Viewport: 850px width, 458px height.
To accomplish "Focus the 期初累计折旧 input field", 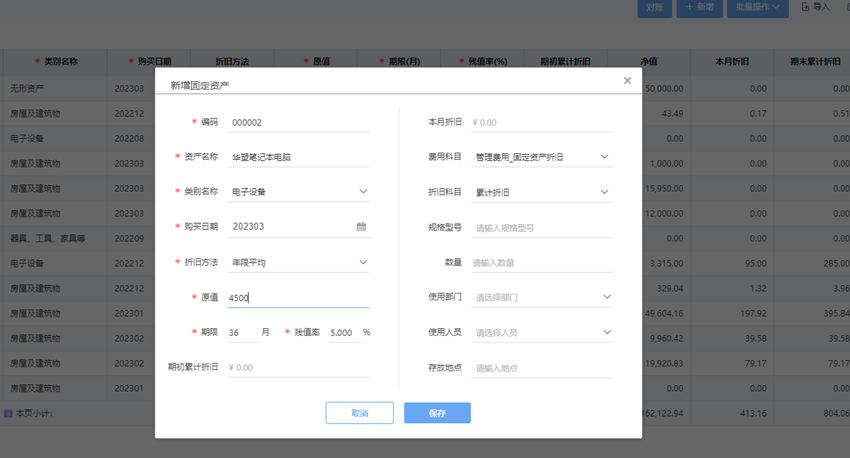I will pyautogui.click(x=298, y=367).
